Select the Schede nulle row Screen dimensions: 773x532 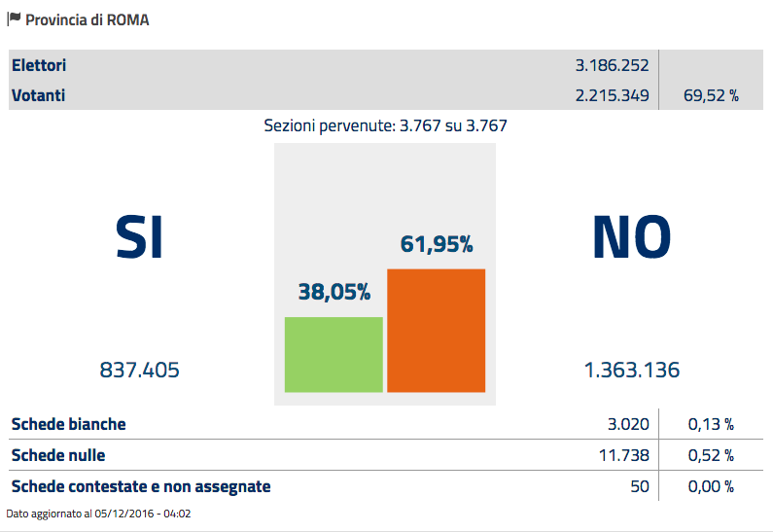click(x=386, y=455)
